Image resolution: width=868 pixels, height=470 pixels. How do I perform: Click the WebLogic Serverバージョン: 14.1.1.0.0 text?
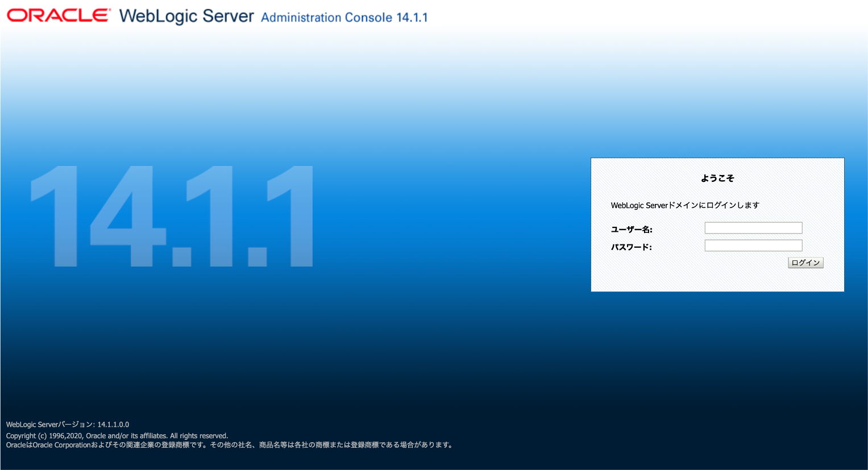pyautogui.click(x=68, y=425)
